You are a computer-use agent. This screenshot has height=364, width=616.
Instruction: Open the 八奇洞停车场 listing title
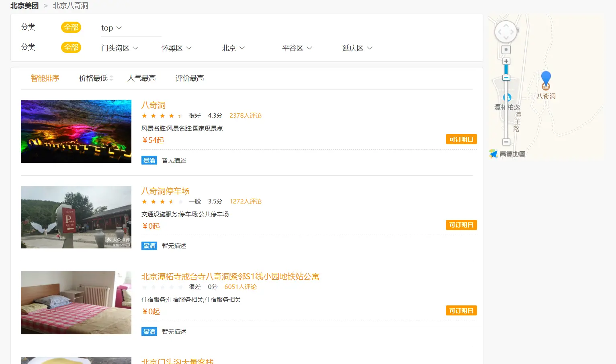tap(166, 191)
